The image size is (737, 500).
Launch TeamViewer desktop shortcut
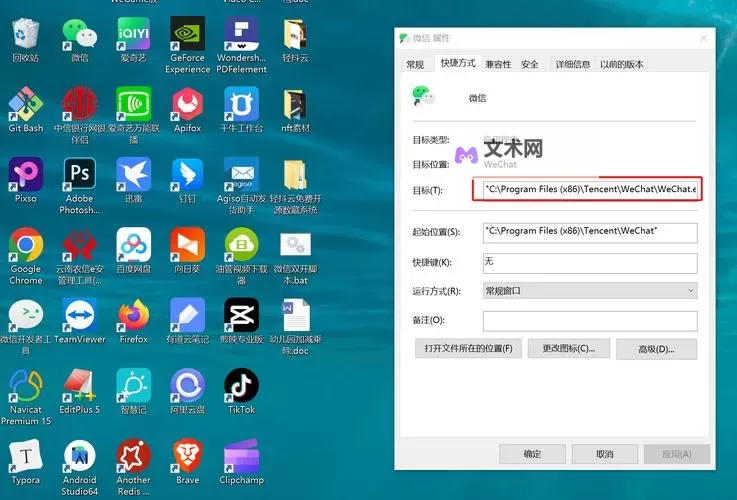pyautogui.click(x=79, y=315)
